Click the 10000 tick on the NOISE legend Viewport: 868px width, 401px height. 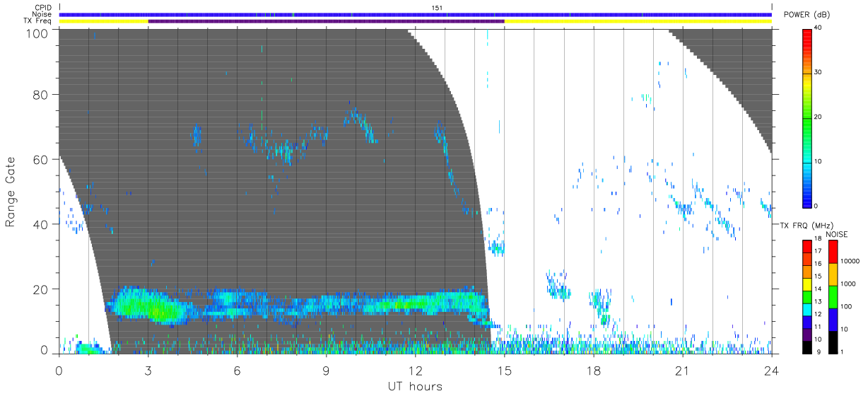(x=850, y=262)
